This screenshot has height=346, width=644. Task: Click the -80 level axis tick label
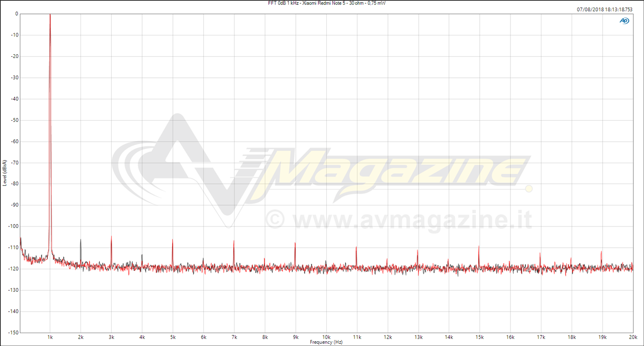(14, 183)
